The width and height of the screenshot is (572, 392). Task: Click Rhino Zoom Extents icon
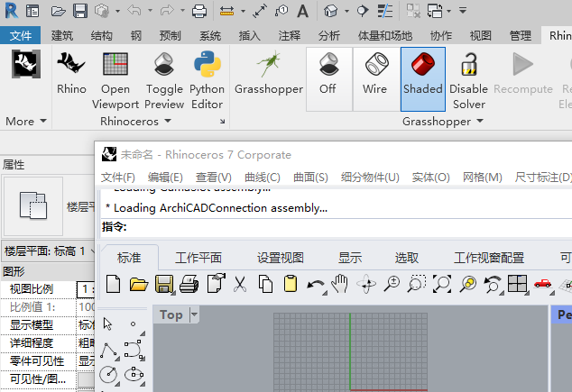pos(442,284)
